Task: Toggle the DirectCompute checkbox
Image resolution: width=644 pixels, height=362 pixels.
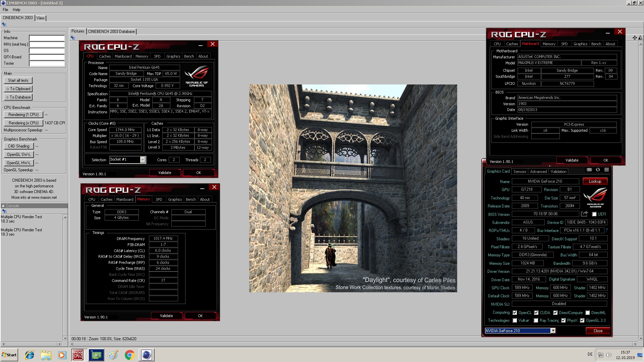Action: coord(555,313)
